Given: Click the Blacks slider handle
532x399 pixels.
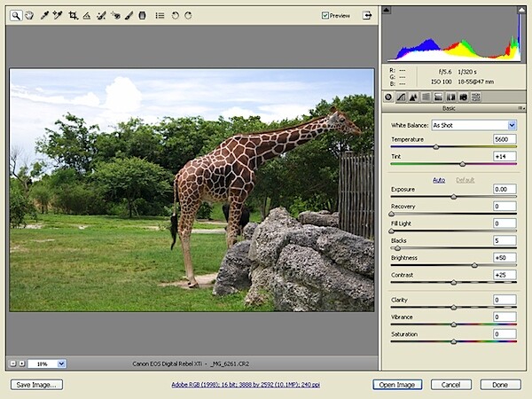Looking at the screenshot, I should coord(397,248).
